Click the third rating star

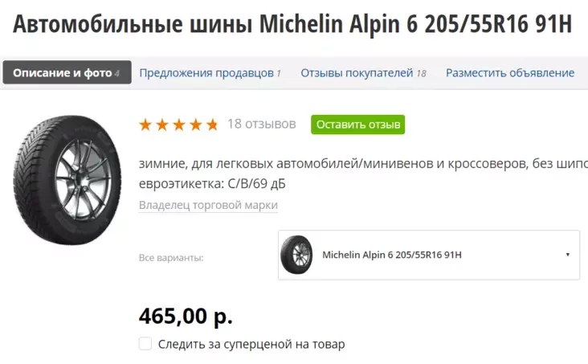[179, 125]
